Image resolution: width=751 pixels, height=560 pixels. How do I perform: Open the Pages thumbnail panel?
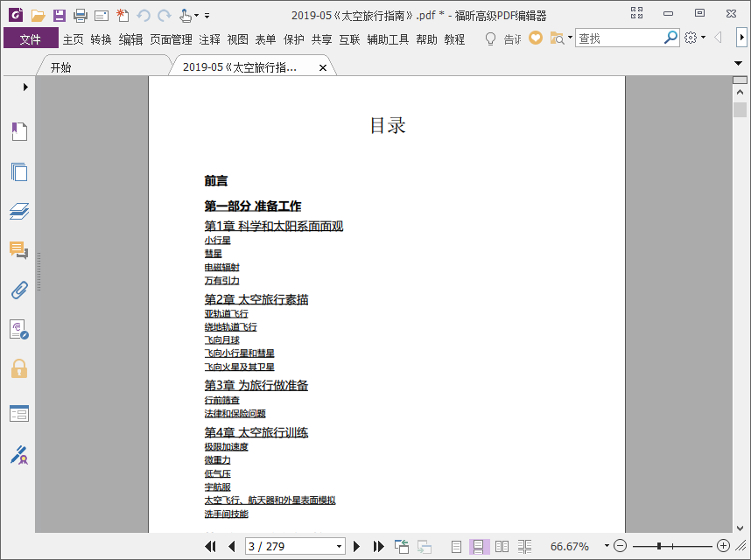point(19,171)
